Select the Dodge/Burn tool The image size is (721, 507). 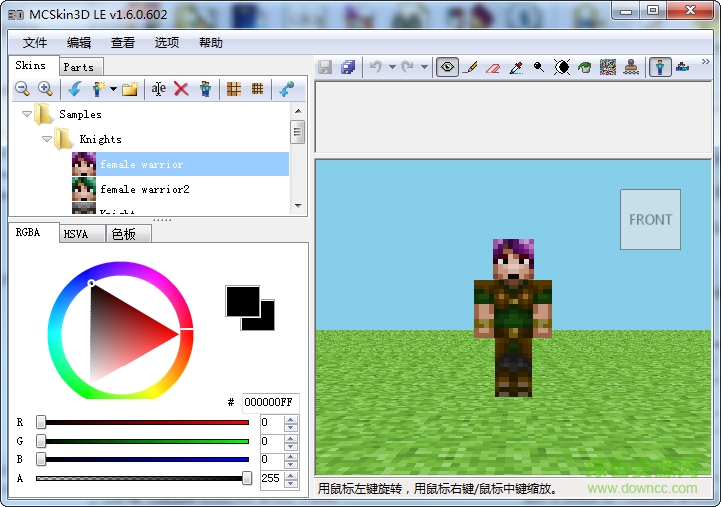(x=539, y=67)
